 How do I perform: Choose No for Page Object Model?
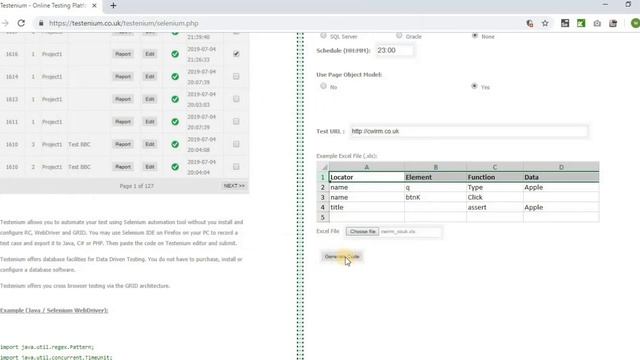323,86
